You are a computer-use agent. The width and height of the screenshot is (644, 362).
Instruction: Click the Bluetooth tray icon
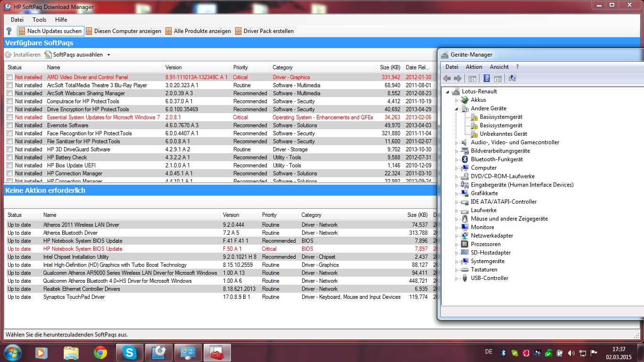pos(503,353)
